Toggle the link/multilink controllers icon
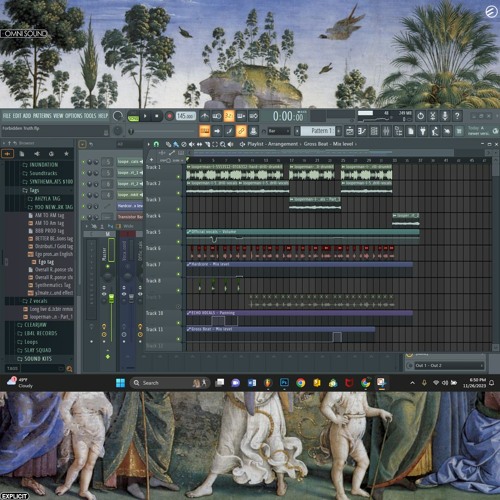 click(x=241, y=131)
